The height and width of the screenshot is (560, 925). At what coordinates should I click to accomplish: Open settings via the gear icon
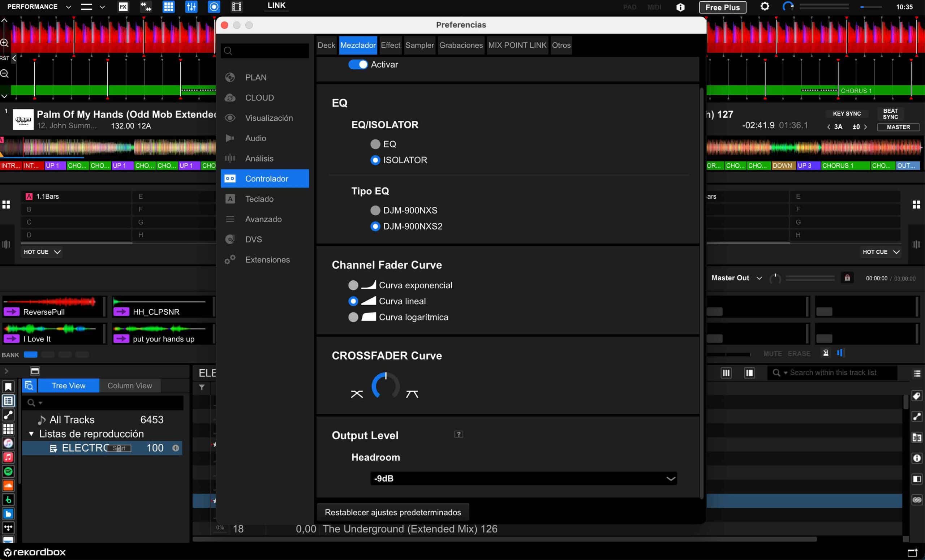pyautogui.click(x=765, y=7)
